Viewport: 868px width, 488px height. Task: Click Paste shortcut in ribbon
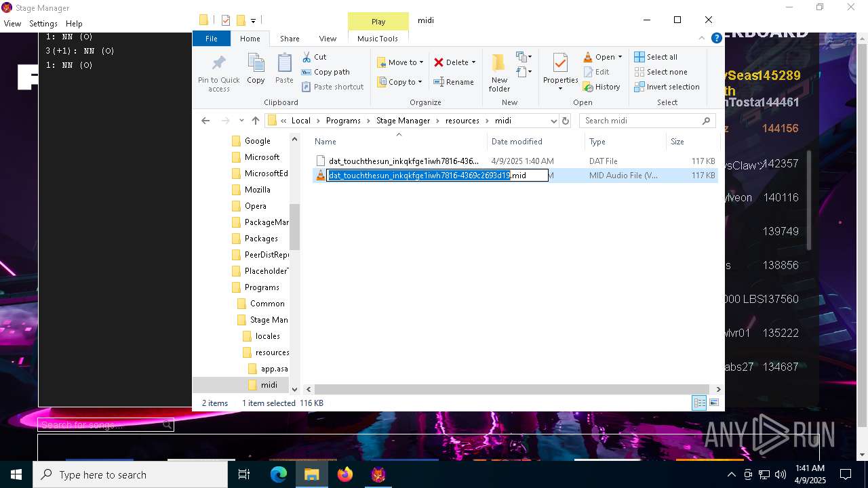[x=332, y=87]
